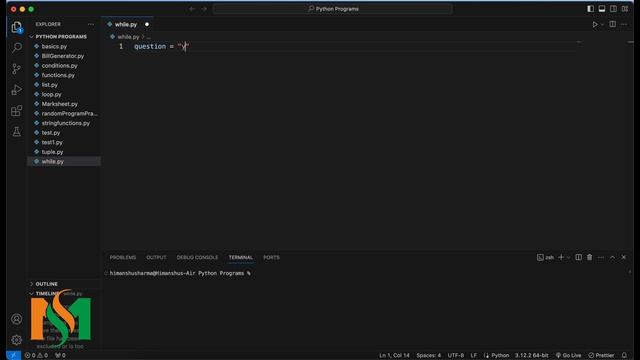The height and width of the screenshot is (360, 640).
Task: Open the Search view icon
Action: 17,48
